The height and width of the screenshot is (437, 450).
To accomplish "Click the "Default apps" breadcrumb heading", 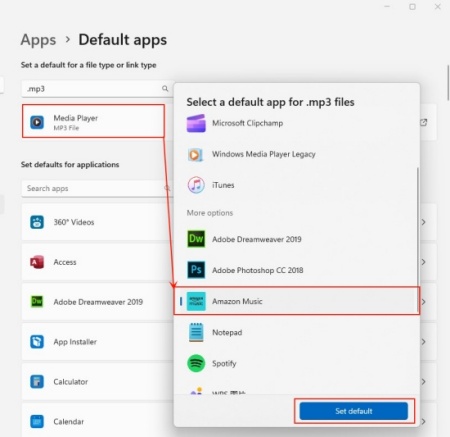I will [123, 40].
